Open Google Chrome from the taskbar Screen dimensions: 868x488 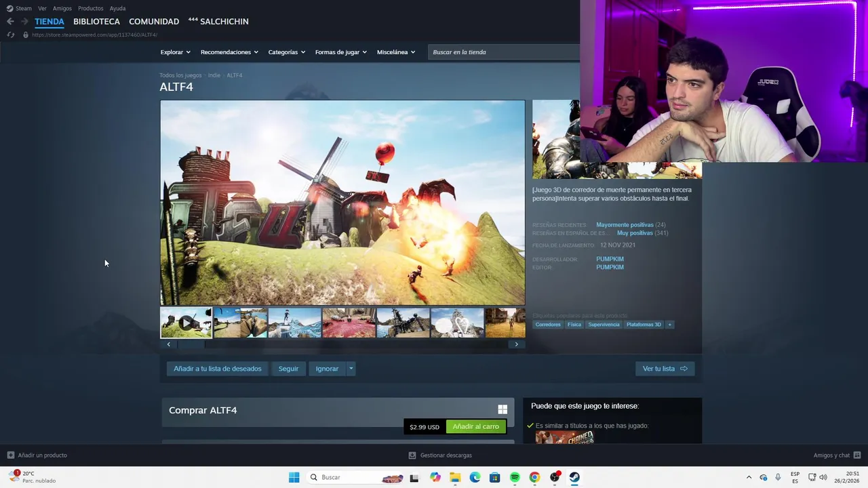pyautogui.click(x=534, y=477)
